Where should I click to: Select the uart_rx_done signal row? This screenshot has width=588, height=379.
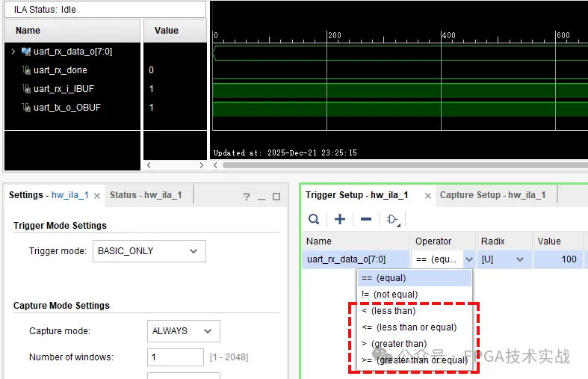60,70
